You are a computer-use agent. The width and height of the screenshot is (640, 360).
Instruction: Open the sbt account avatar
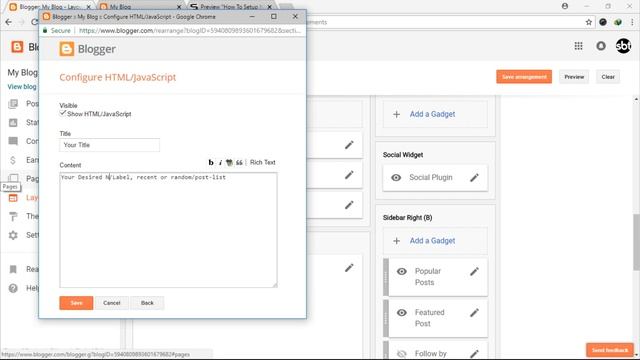[x=623, y=46]
